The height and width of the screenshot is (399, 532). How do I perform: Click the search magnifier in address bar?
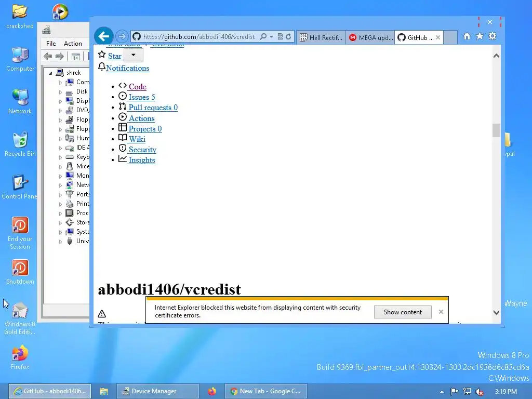pyautogui.click(x=263, y=37)
